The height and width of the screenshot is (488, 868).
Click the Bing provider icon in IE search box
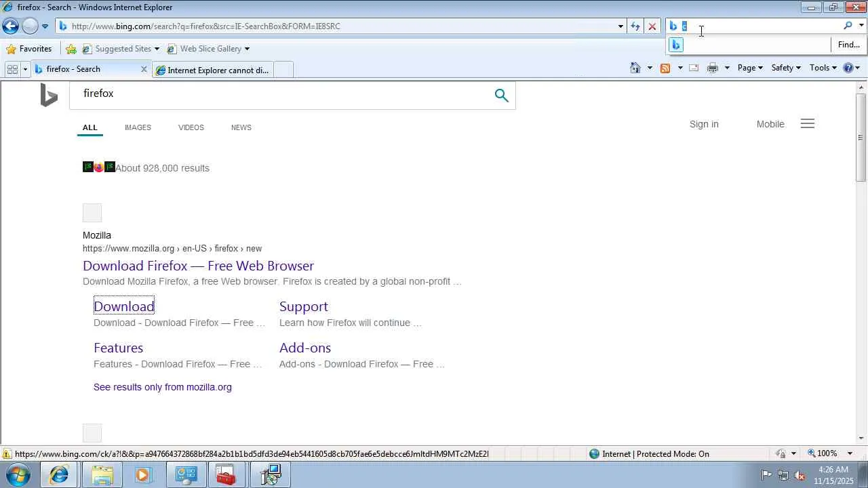point(673,26)
